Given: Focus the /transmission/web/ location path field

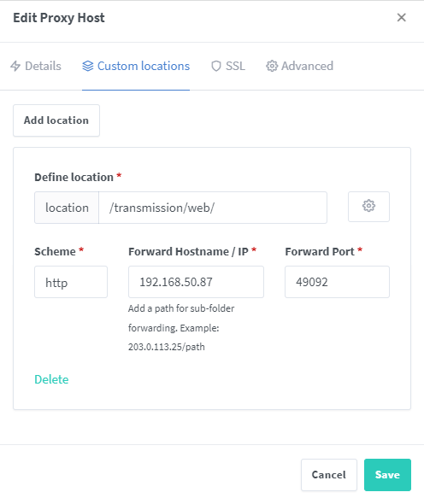Looking at the screenshot, I should [213, 208].
